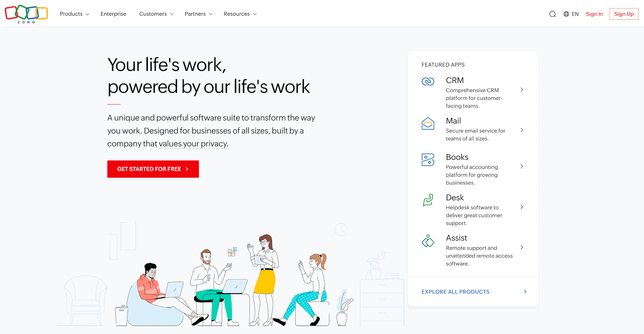644x334 pixels.
Task: Select the Books accounting icon
Action: 428,160
